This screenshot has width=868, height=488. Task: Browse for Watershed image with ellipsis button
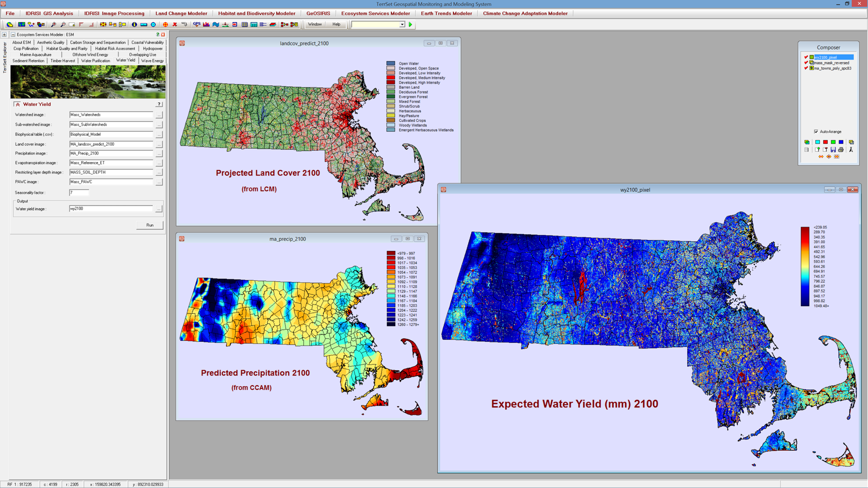coord(159,115)
